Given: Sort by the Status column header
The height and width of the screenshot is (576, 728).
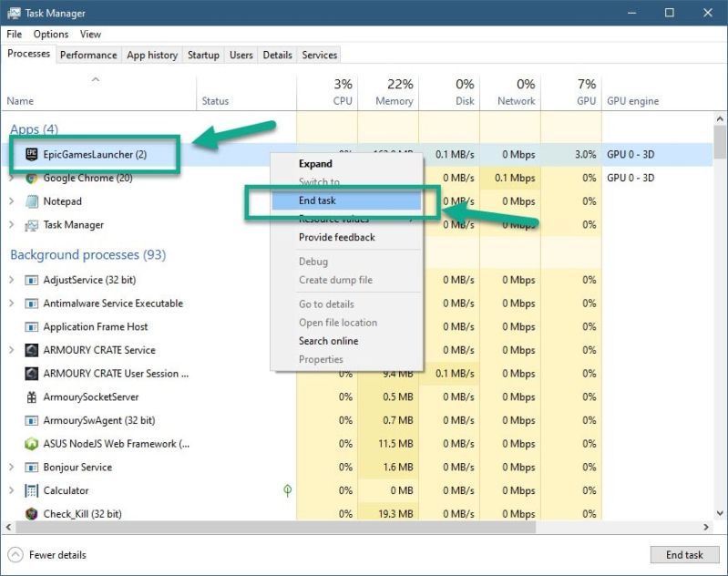Looking at the screenshot, I should [247, 91].
